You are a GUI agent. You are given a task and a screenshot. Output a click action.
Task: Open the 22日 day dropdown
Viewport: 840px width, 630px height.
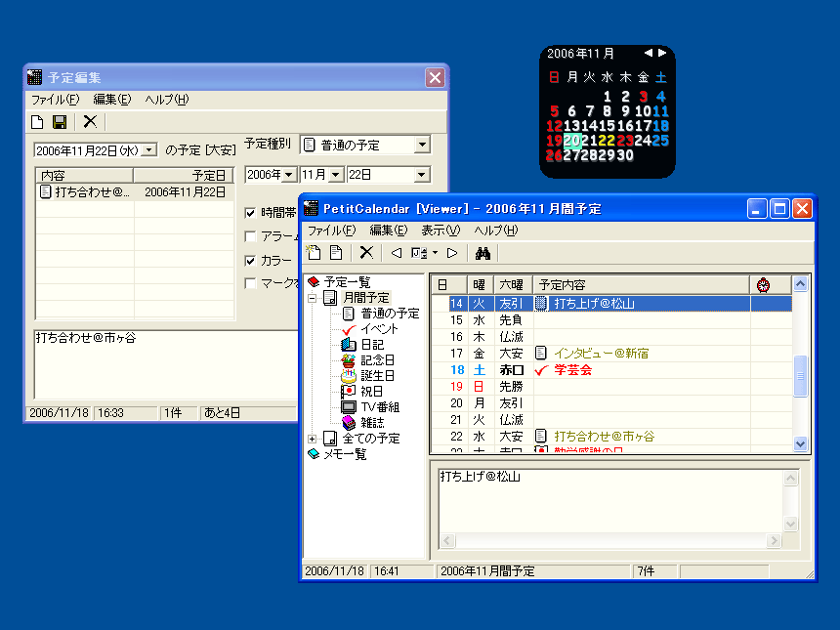(x=422, y=175)
